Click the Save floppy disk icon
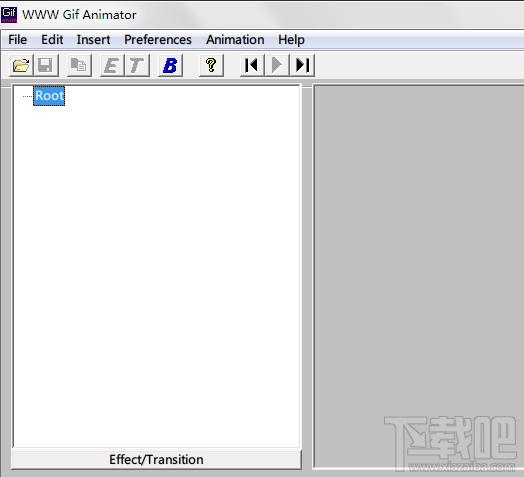The image size is (524, 477). tap(46, 65)
